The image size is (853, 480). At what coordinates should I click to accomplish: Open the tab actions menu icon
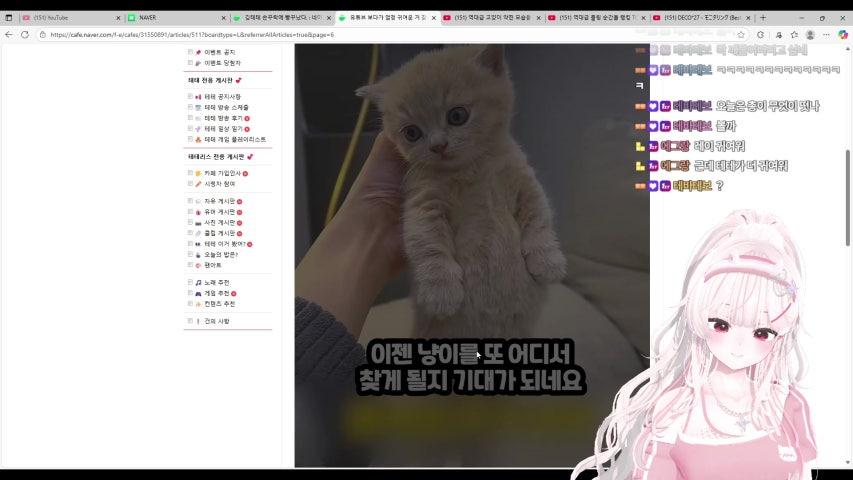pyautogui.click(x=9, y=17)
